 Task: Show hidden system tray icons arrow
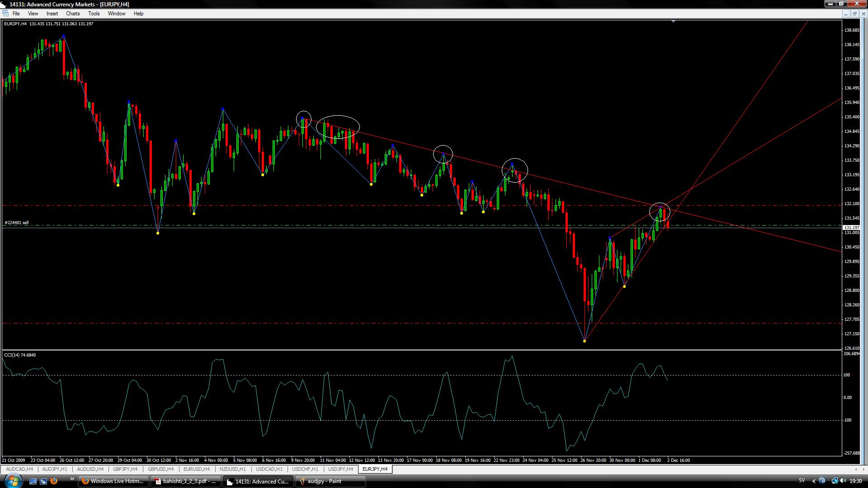point(814,481)
